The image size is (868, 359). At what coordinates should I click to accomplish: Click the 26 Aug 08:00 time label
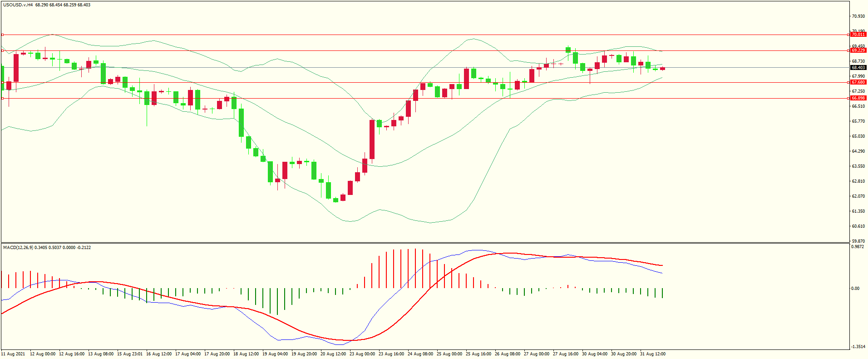coord(508,354)
